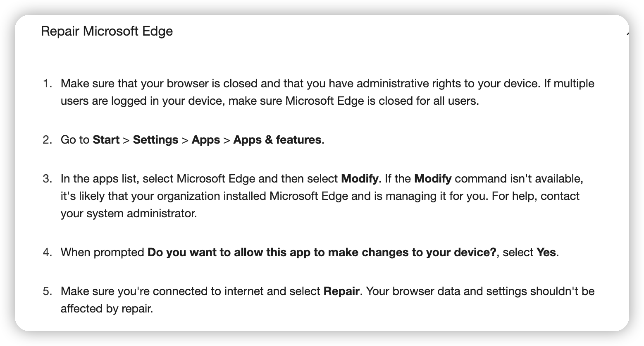This screenshot has height=346, width=644.
Task: Click the text affected by repair
Action: 107,309
